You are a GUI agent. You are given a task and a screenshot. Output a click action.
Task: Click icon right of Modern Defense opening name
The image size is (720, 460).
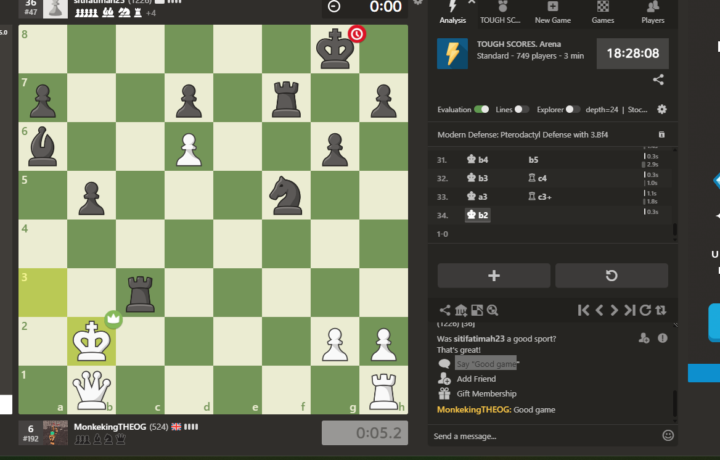662,135
